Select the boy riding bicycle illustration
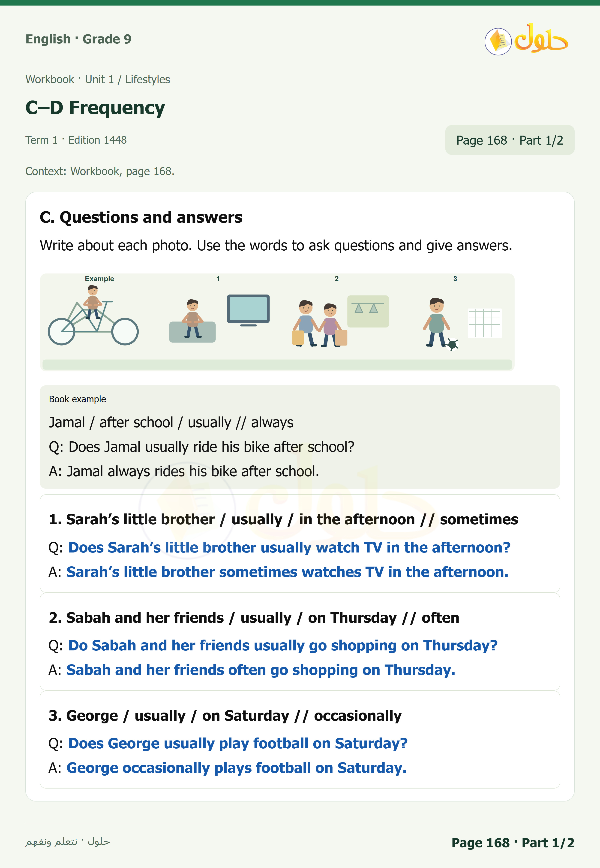The image size is (600, 868). (93, 315)
